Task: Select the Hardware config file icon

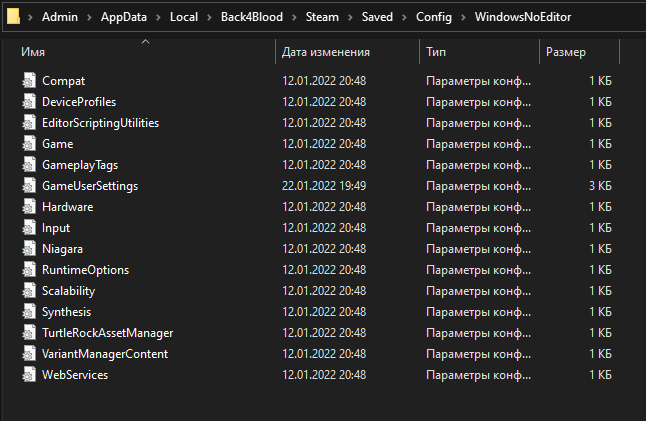Action: pyautogui.click(x=28, y=206)
